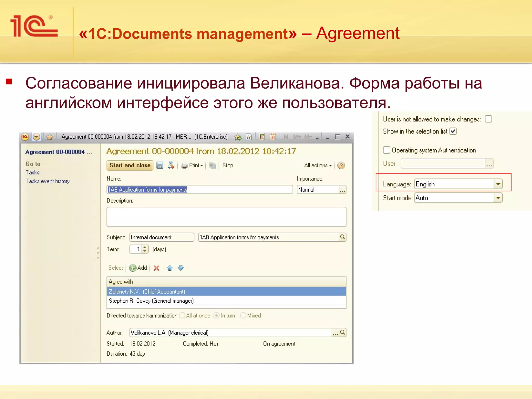Click the Select button above Agree with list
Viewport: 532px width, 399px height.
click(x=116, y=268)
